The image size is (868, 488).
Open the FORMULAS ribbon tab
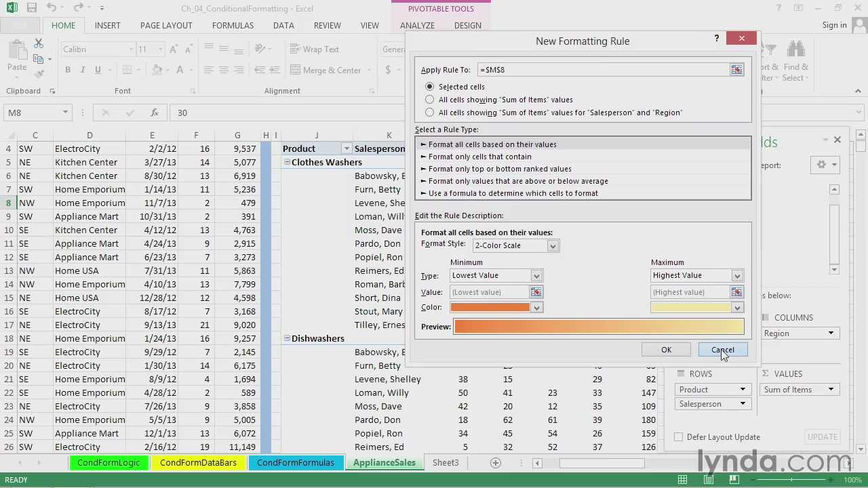[233, 25]
